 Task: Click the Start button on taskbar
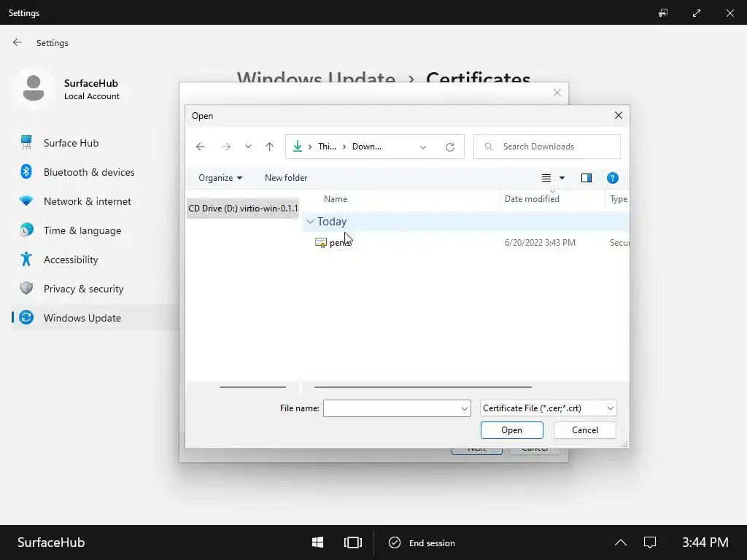[x=317, y=542]
